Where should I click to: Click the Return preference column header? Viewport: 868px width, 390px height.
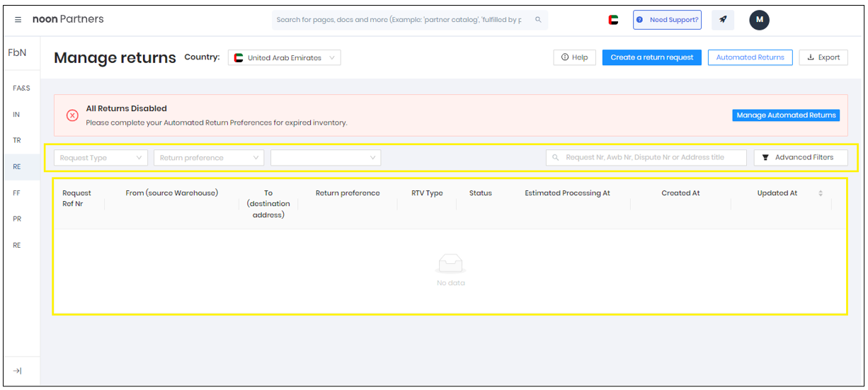click(348, 193)
